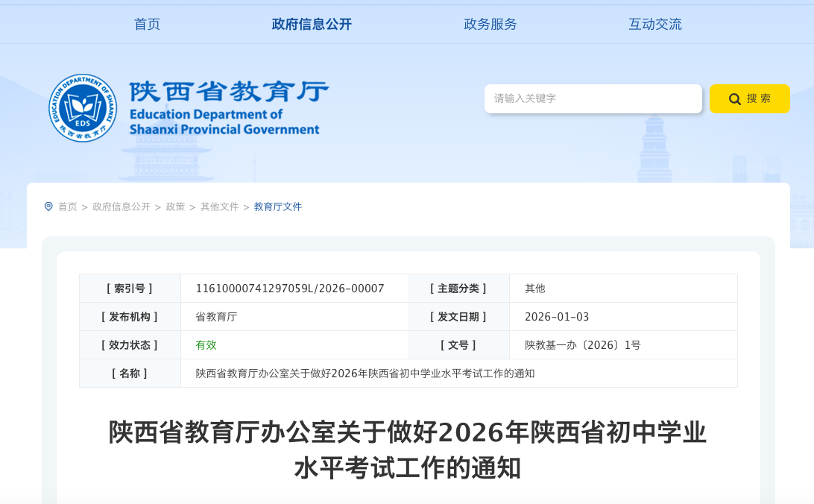
Task: Click the 首页 breadcrumb link
Action: pos(68,207)
